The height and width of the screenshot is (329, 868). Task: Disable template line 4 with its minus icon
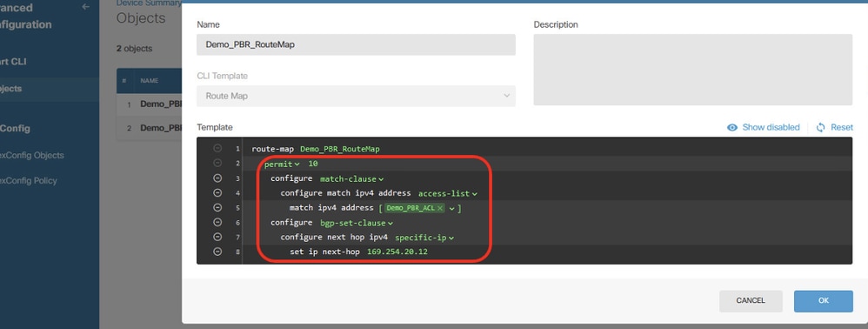coord(217,192)
